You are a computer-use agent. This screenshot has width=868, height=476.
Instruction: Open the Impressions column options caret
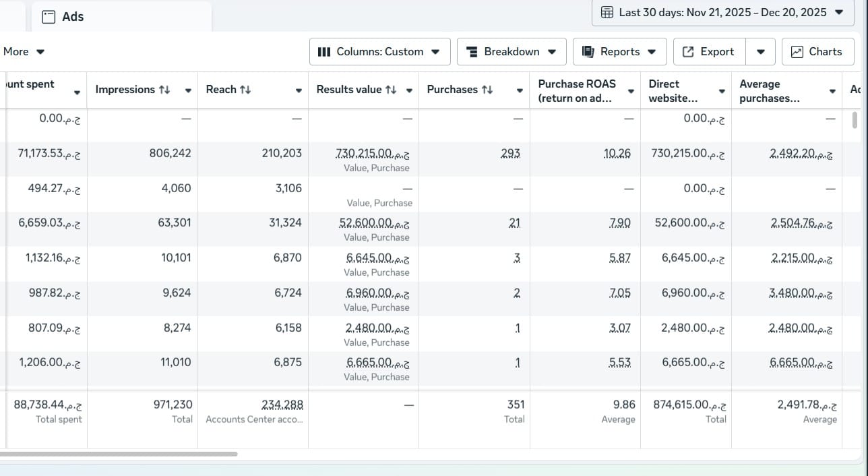(x=188, y=91)
